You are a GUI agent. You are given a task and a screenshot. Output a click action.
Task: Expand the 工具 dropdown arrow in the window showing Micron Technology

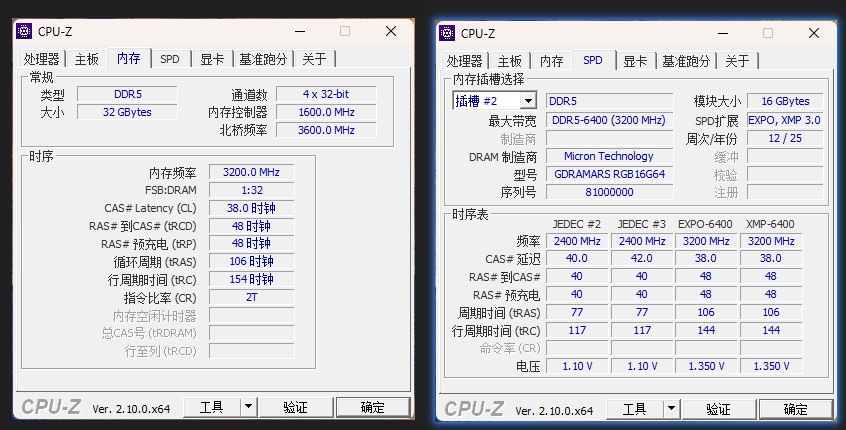(x=669, y=409)
